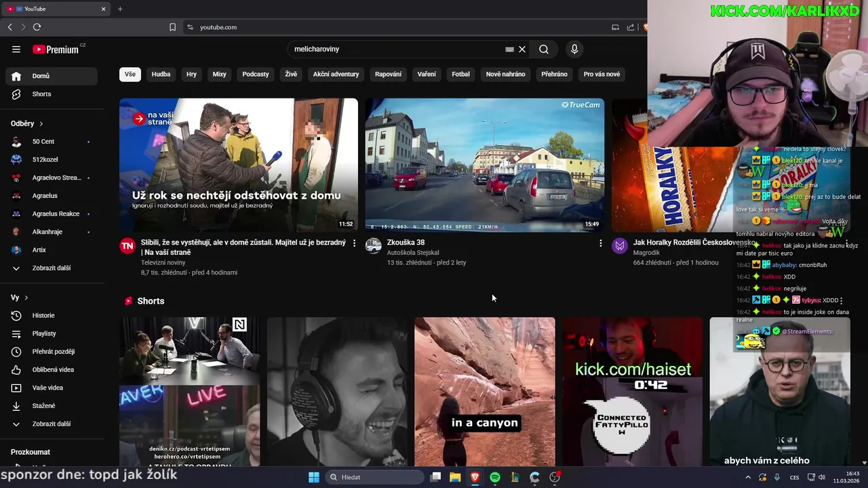Select the Živě filter chip
Viewport: 868px width, 488px height.
291,74
